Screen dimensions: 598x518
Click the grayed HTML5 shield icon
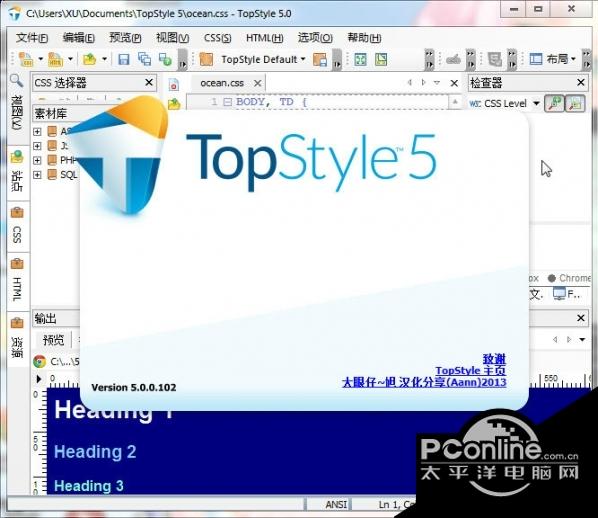coord(495,59)
